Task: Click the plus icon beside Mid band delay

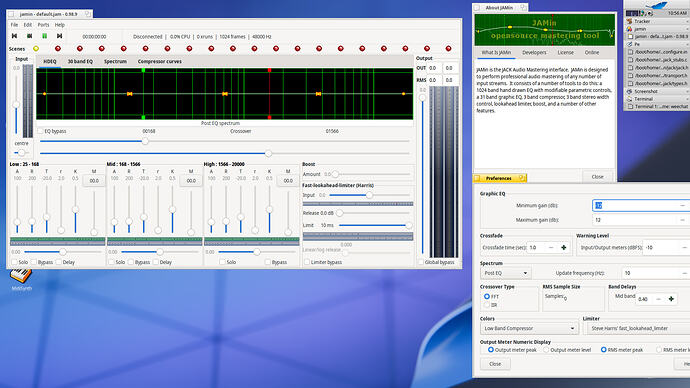Action: [x=671, y=299]
